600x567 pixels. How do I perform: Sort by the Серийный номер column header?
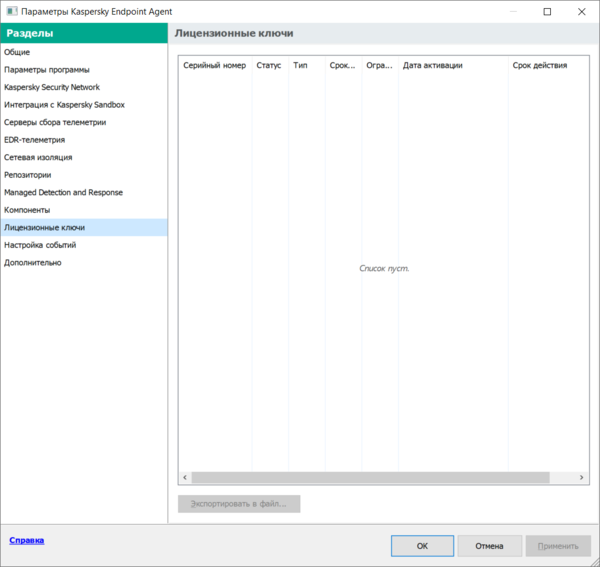click(x=215, y=65)
